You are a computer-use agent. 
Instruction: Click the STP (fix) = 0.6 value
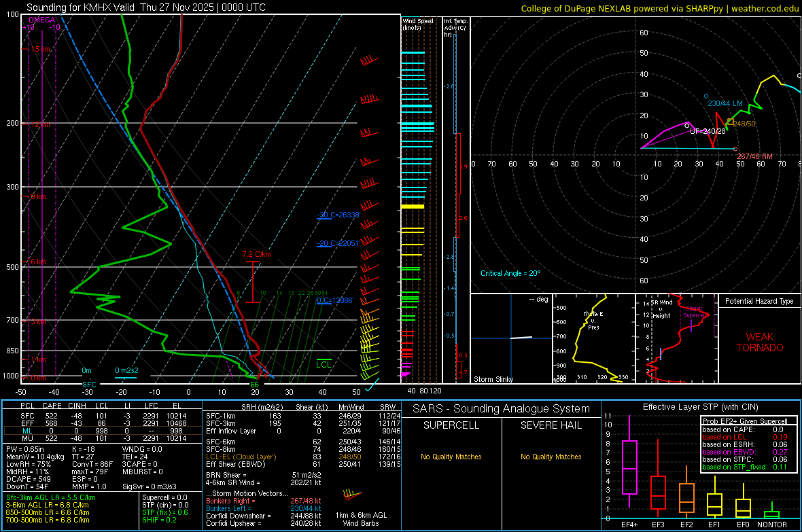[164, 512]
